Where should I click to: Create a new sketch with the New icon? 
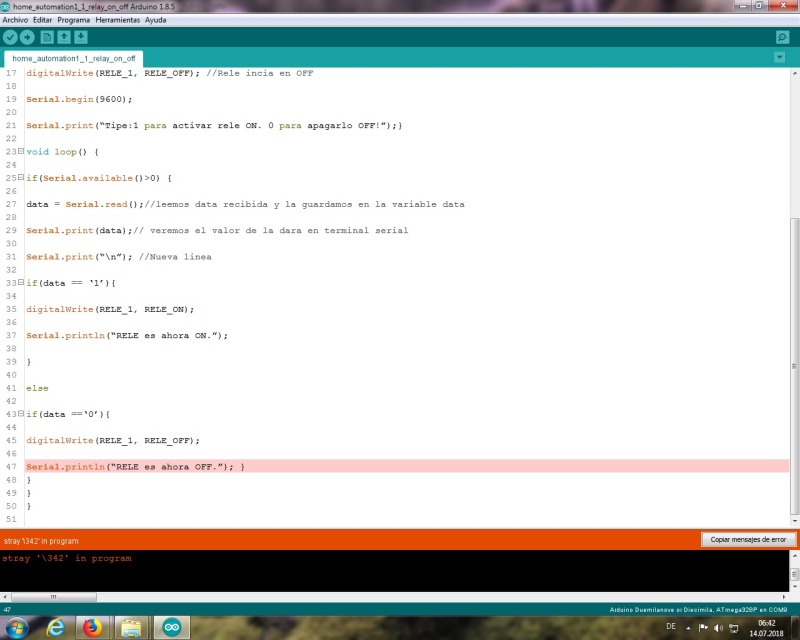(47, 37)
